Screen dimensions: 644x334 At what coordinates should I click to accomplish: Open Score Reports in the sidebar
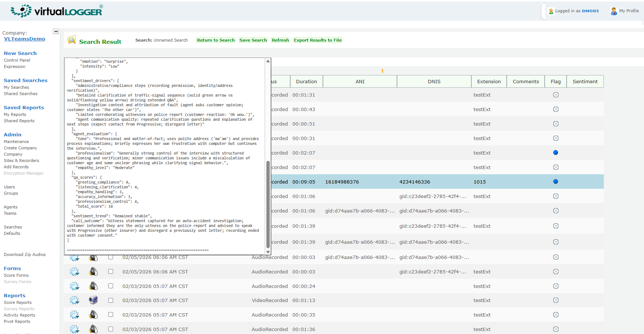[x=17, y=302]
